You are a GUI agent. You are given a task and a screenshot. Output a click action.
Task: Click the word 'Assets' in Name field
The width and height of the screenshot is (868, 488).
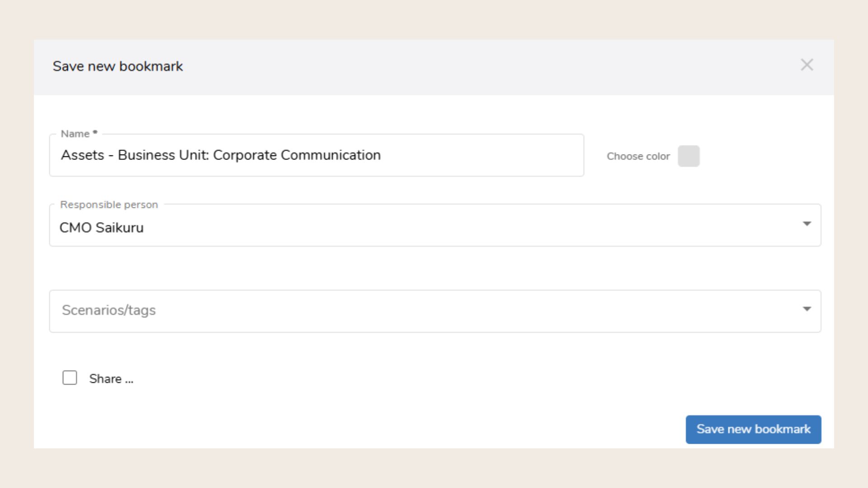pos(82,155)
